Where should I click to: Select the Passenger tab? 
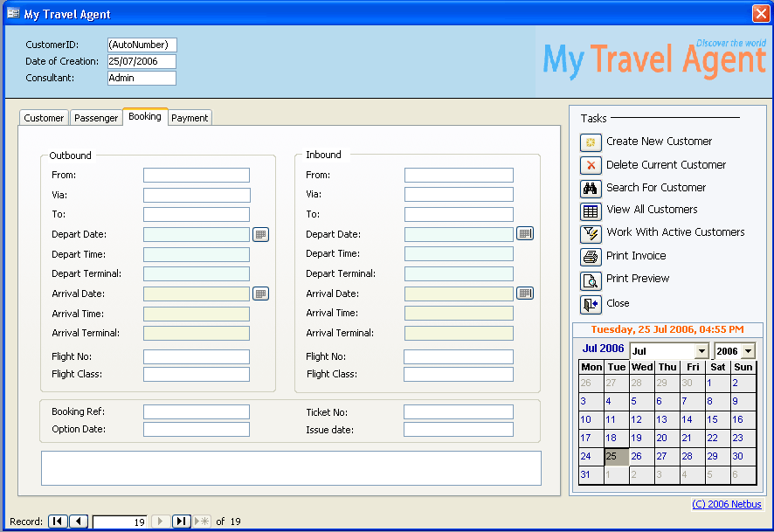point(96,118)
